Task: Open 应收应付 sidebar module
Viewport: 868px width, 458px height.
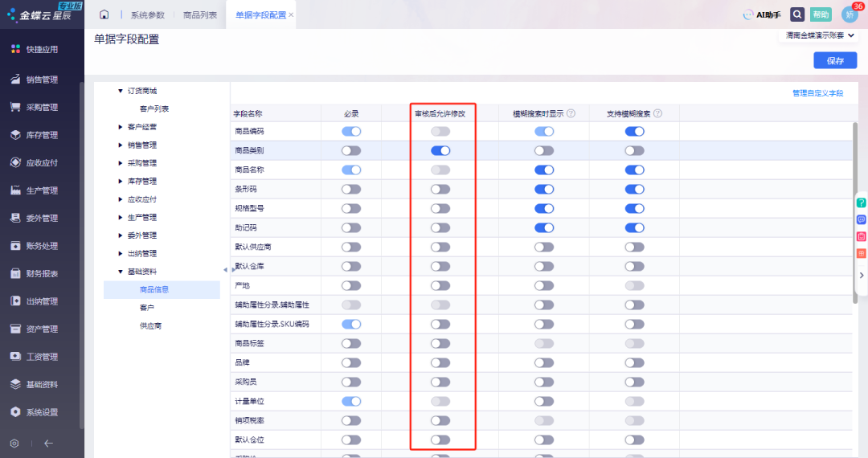Action: tap(35, 162)
